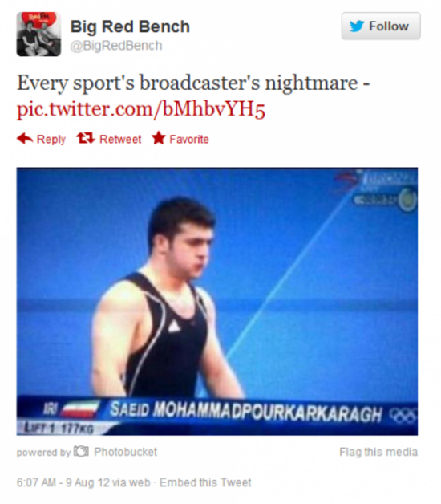Select the Retweet text link

(x=120, y=139)
